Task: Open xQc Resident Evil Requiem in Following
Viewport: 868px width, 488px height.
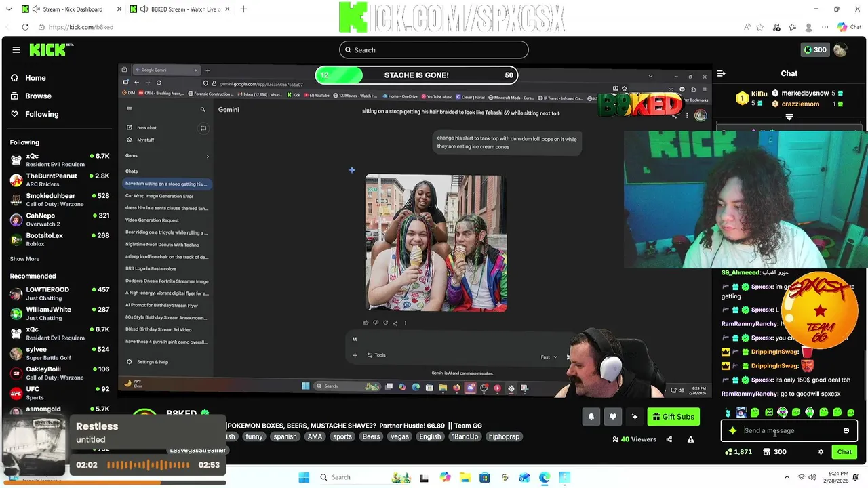Action: pyautogui.click(x=59, y=160)
